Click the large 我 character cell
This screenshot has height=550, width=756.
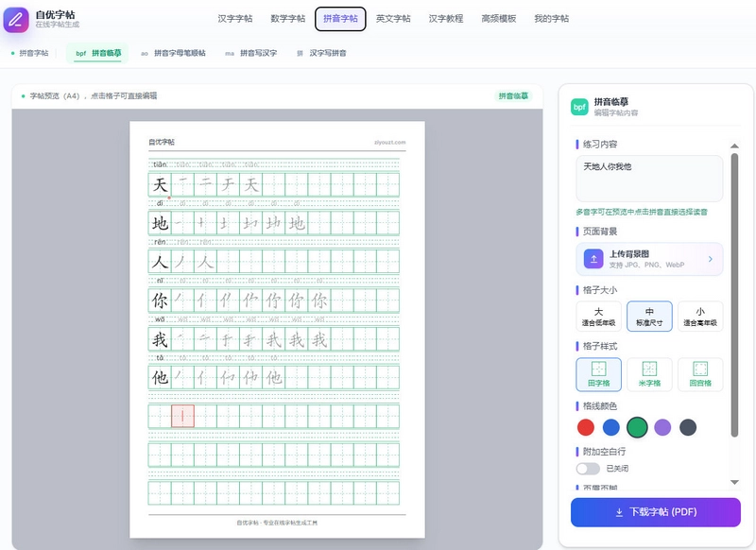[160, 339]
